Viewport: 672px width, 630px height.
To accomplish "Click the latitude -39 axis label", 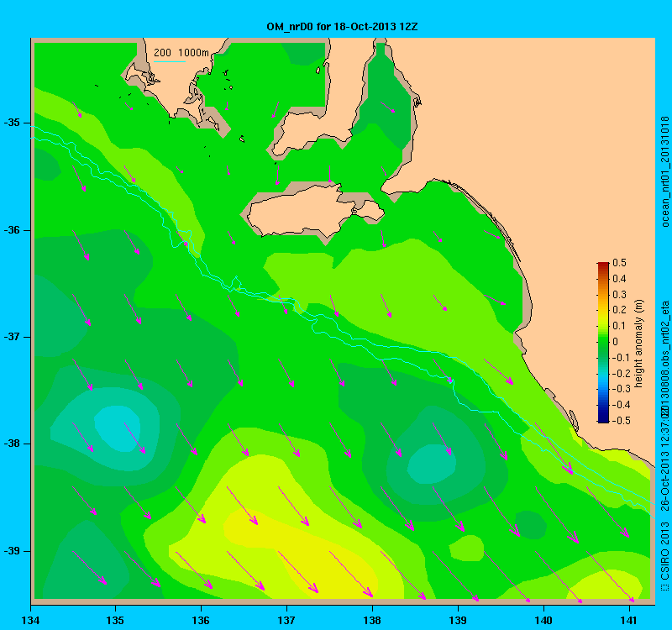I will [12, 551].
